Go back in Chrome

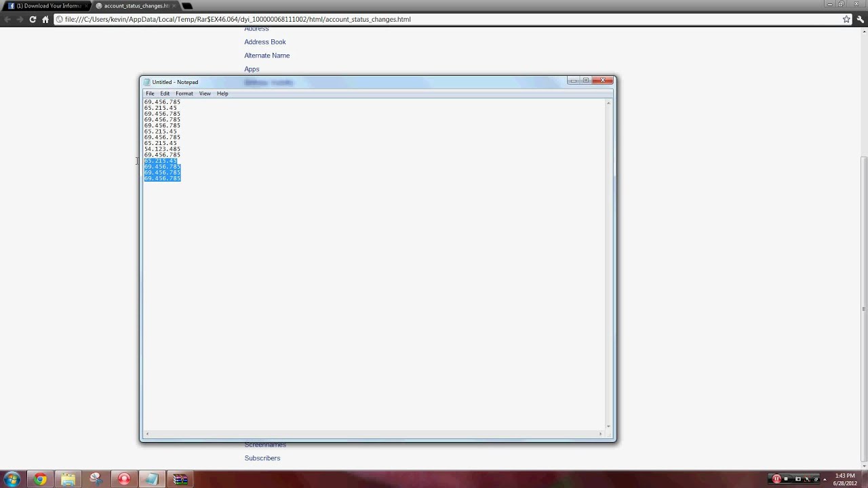click(x=7, y=19)
